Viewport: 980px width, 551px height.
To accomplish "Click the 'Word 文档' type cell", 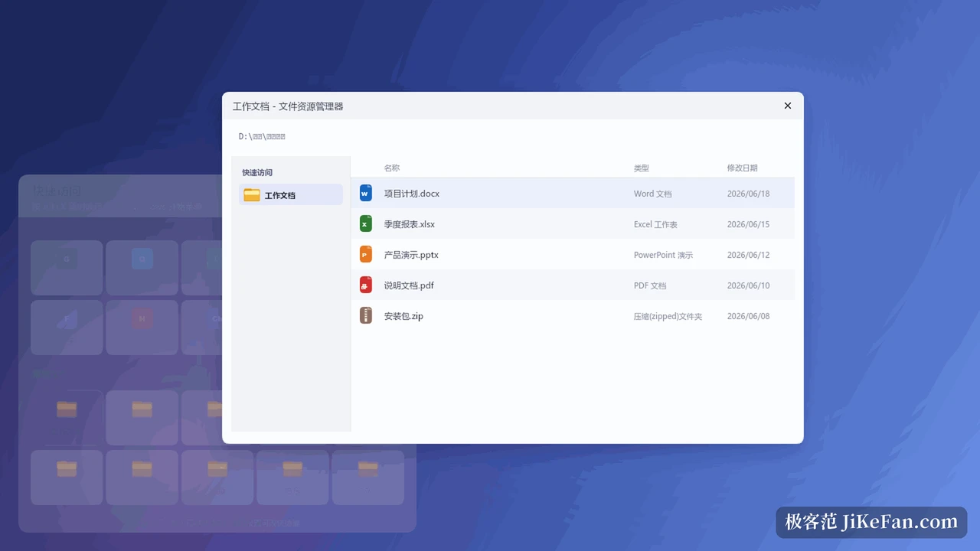I will coord(653,194).
